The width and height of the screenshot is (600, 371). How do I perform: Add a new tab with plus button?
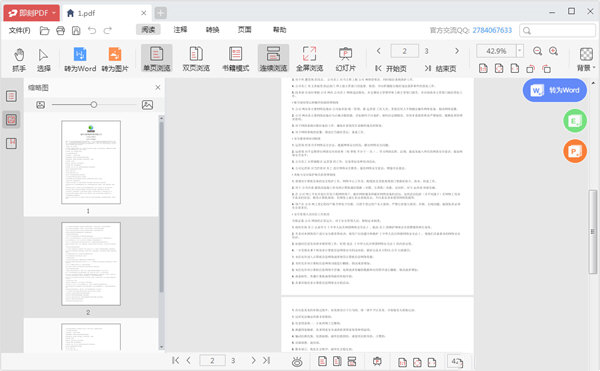[161, 13]
